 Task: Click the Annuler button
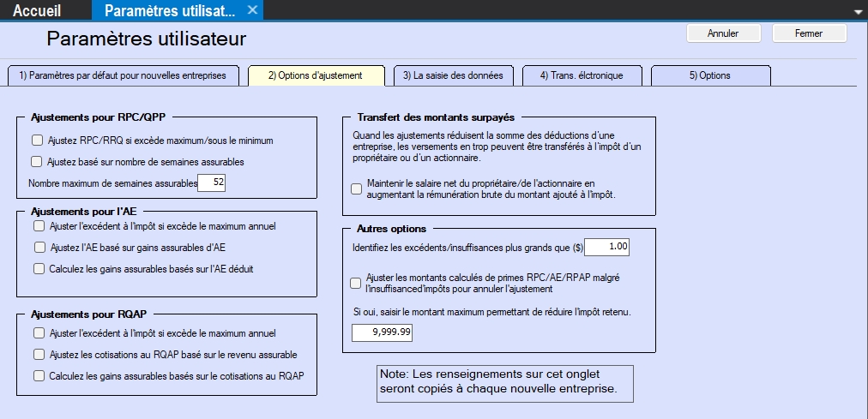click(723, 33)
